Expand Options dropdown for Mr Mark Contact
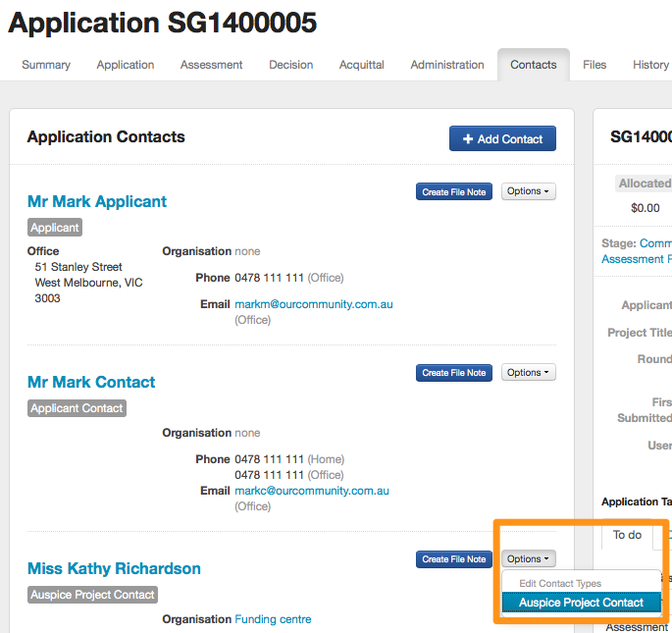 tap(528, 372)
